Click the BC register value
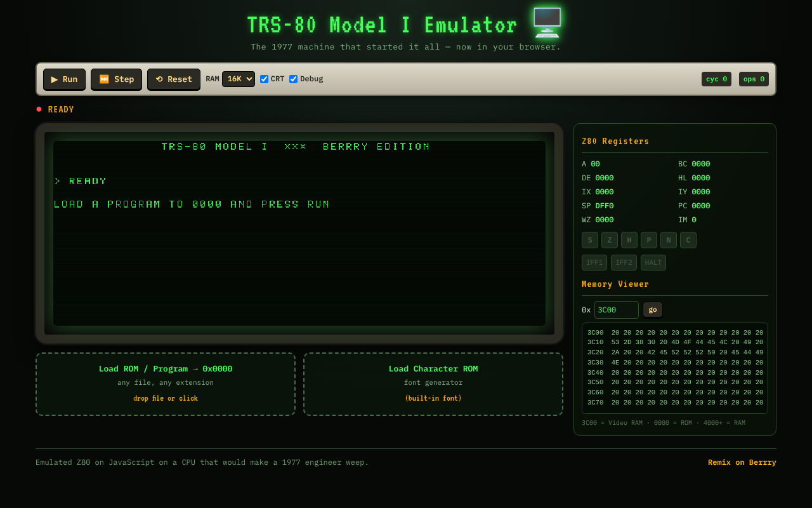The width and height of the screenshot is (812, 508). 701,164
